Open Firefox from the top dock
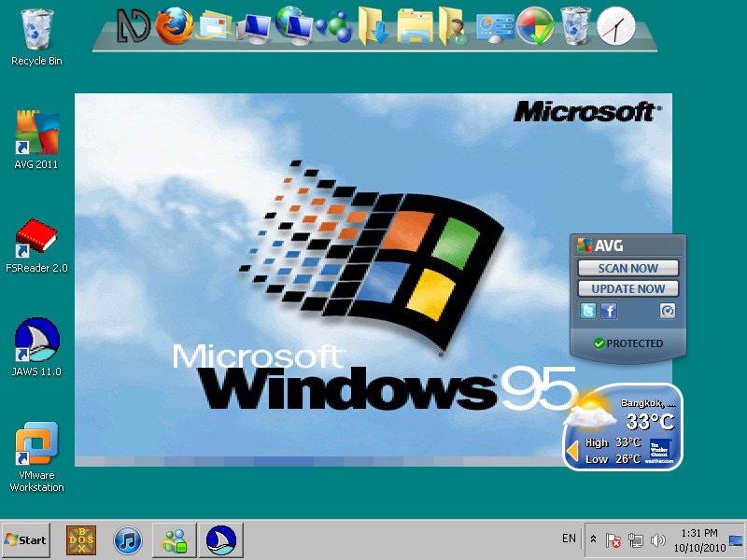Viewport: 747px width, 560px height. point(174,26)
